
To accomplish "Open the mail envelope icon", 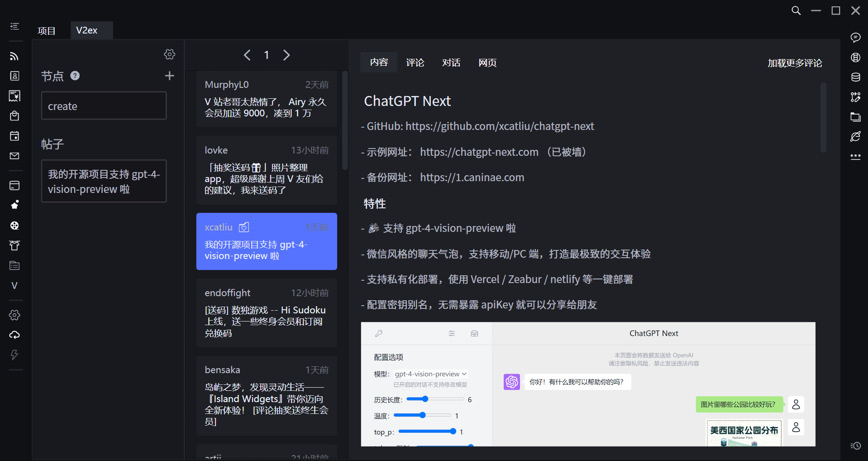I will (x=14, y=156).
